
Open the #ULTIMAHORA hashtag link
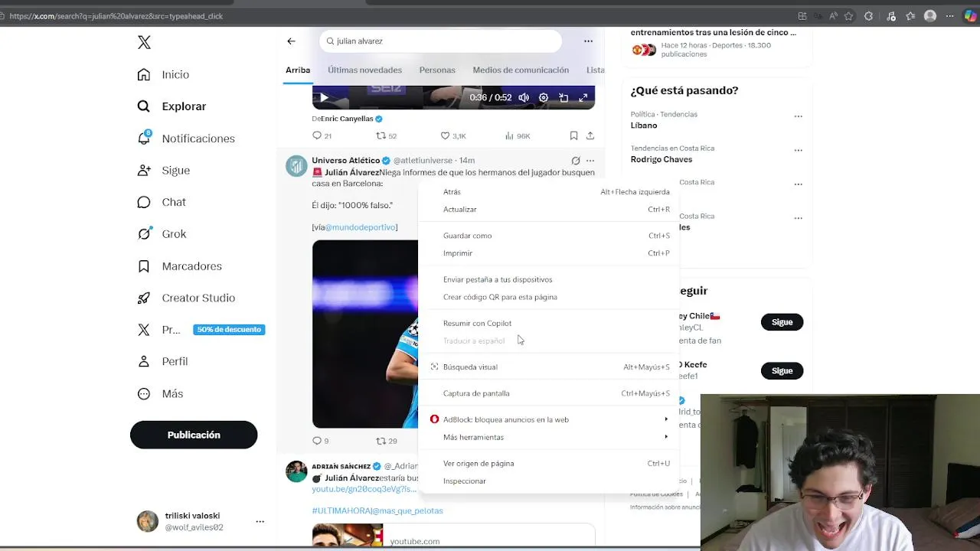pos(341,510)
